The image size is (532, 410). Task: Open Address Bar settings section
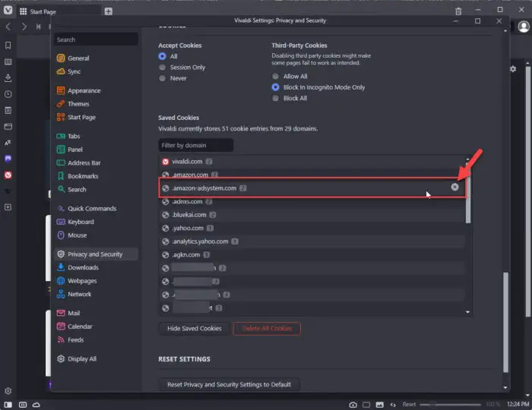point(96,163)
